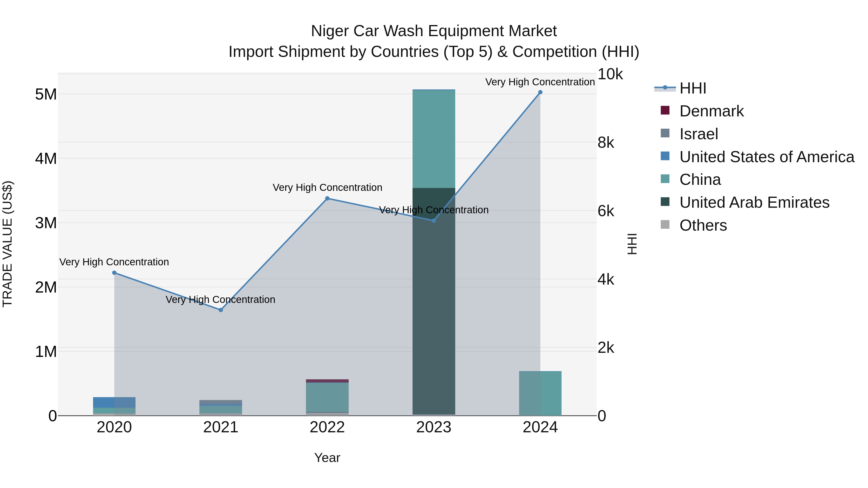Select the 2024 HHI data point
868x488 pixels.
click(x=540, y=92)
